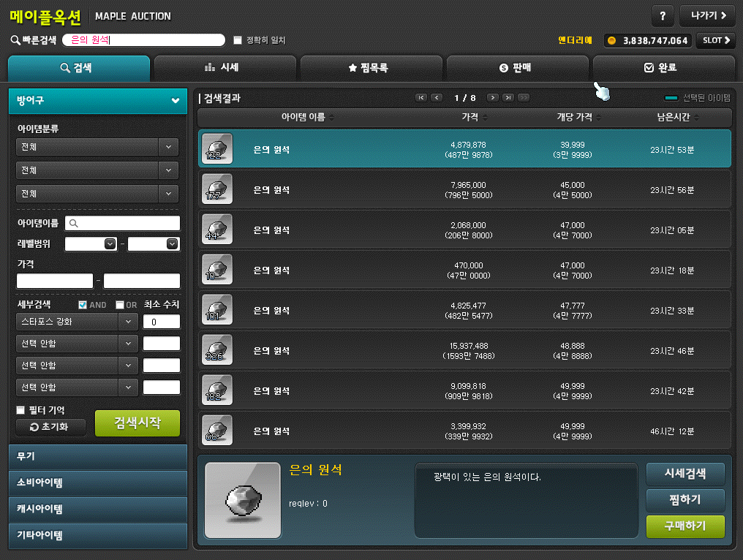Toggle the AND detail search checkbox
This screenshot has width=743, height=560.
[x=83, y=305]
